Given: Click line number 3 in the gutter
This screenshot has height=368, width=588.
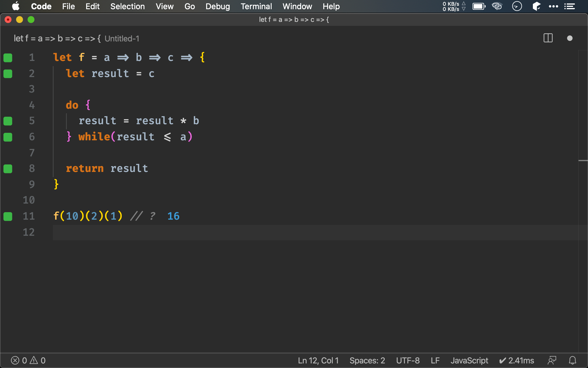Looking at the screenshot, I should (32, 89).
